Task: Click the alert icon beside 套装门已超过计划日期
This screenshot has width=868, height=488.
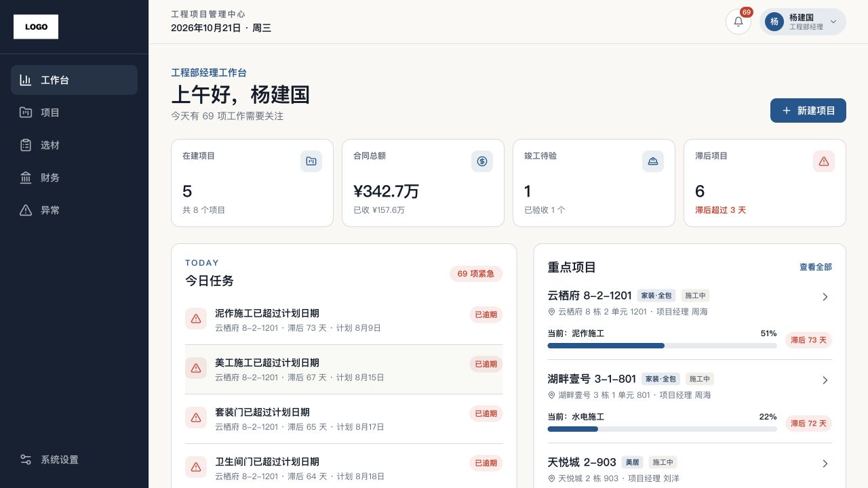Action: point(196,418)
